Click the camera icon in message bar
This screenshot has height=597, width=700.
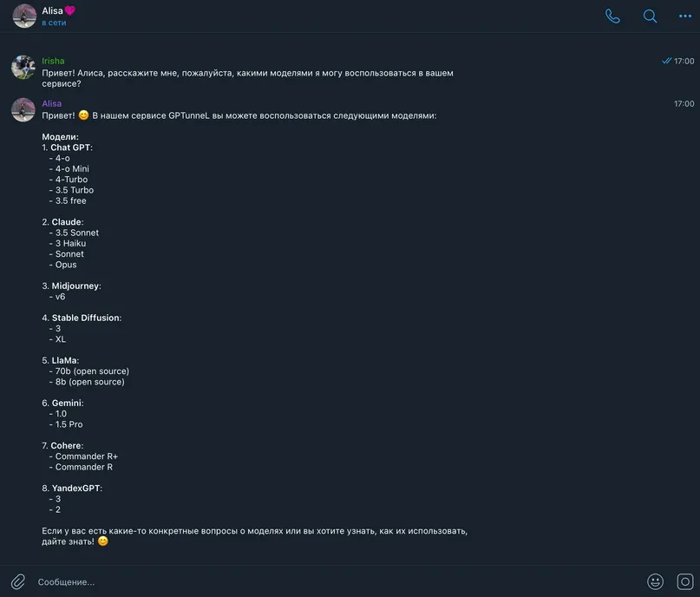pos(685,581)
